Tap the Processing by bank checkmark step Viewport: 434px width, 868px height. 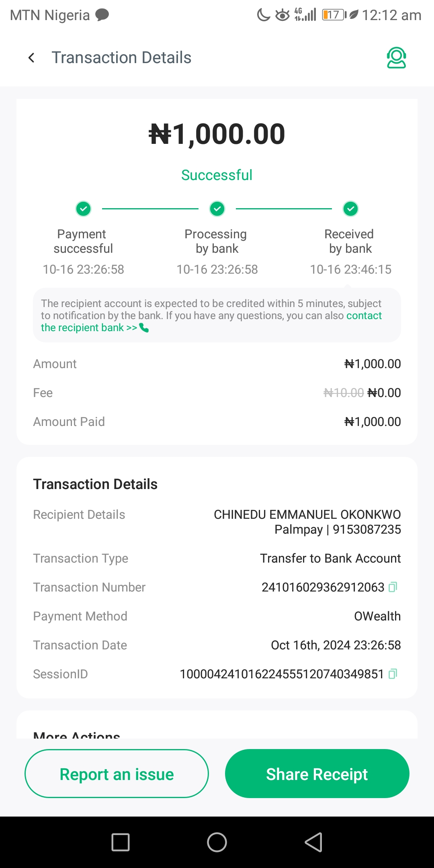(217, 209)
